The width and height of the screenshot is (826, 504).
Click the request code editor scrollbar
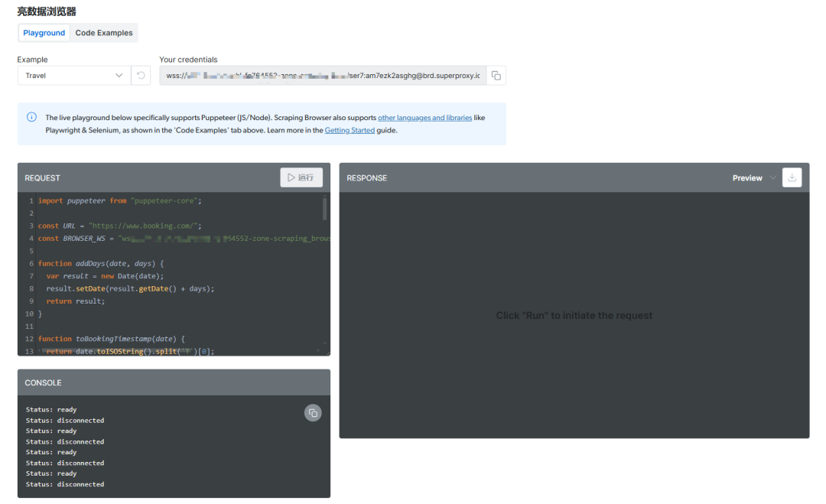(324, 209)
